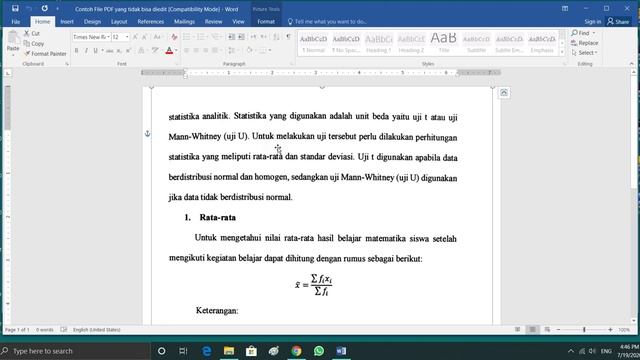Viewport: 640px width, 360px height.
Task: Select the No Spacing style
Action: coord(346,43)
